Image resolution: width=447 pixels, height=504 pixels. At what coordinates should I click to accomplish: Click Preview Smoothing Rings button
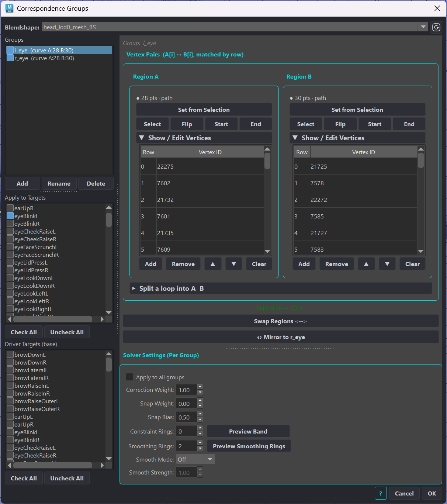coord(249,446)
